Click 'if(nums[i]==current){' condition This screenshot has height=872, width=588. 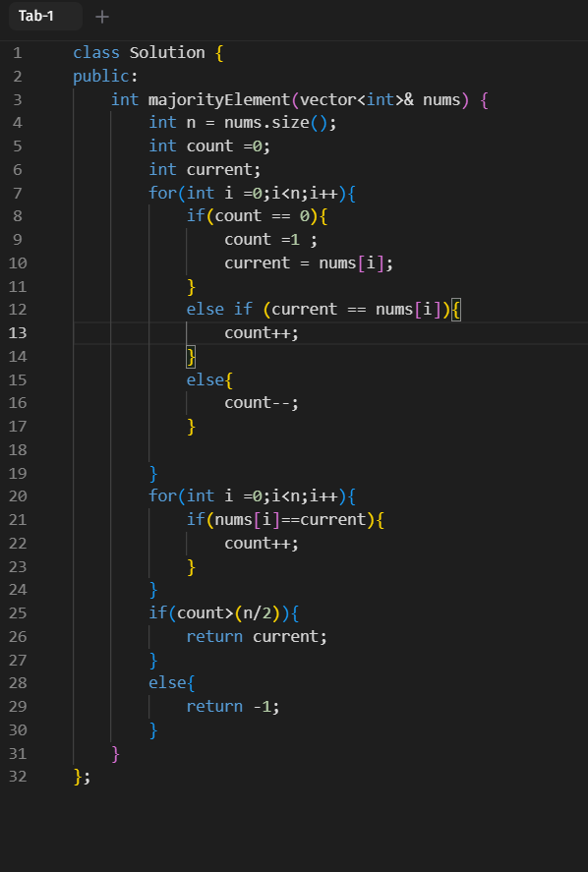click(285, 520)
